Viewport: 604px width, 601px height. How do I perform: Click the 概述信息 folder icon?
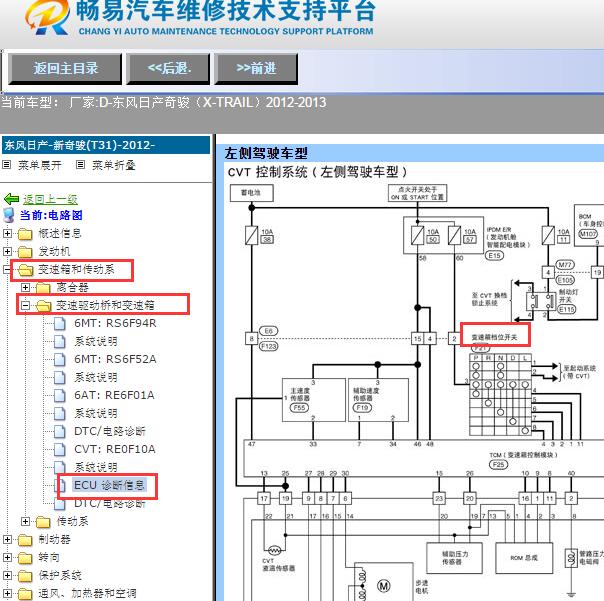coord(25,234)
